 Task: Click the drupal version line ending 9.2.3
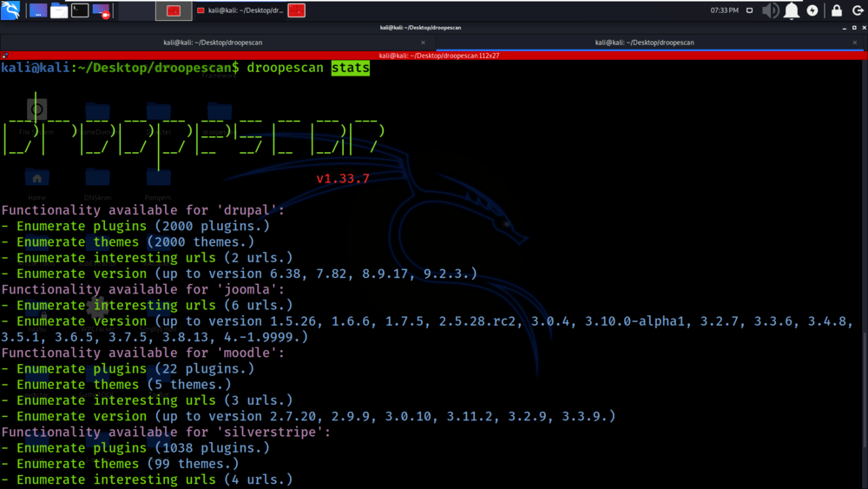coord(240,274)
